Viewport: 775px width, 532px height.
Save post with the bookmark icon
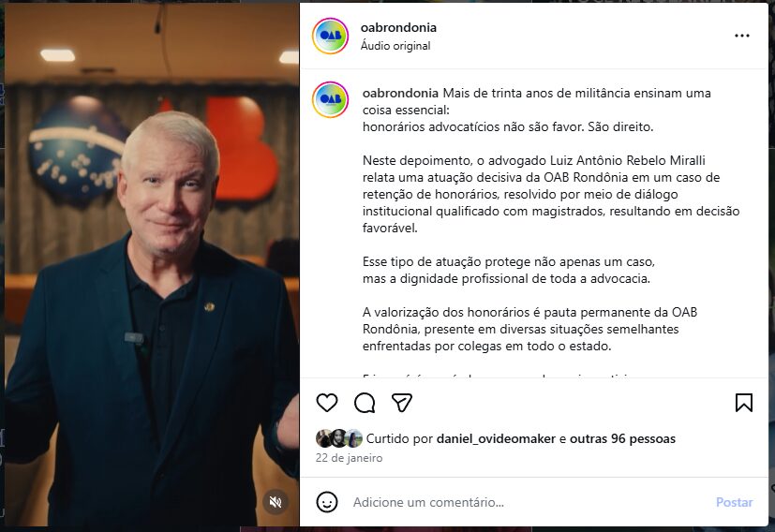click(x=743, y=403)
